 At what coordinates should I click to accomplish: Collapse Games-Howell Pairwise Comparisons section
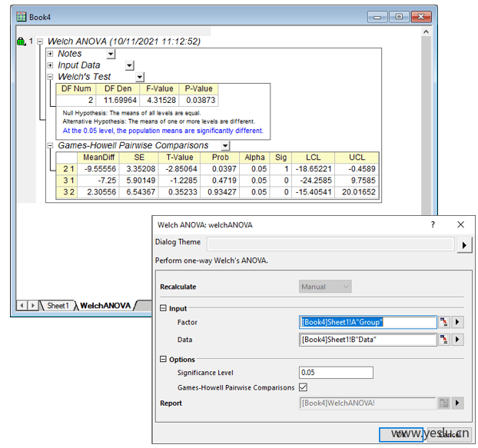pyautogui.click(x=50, y=146)
